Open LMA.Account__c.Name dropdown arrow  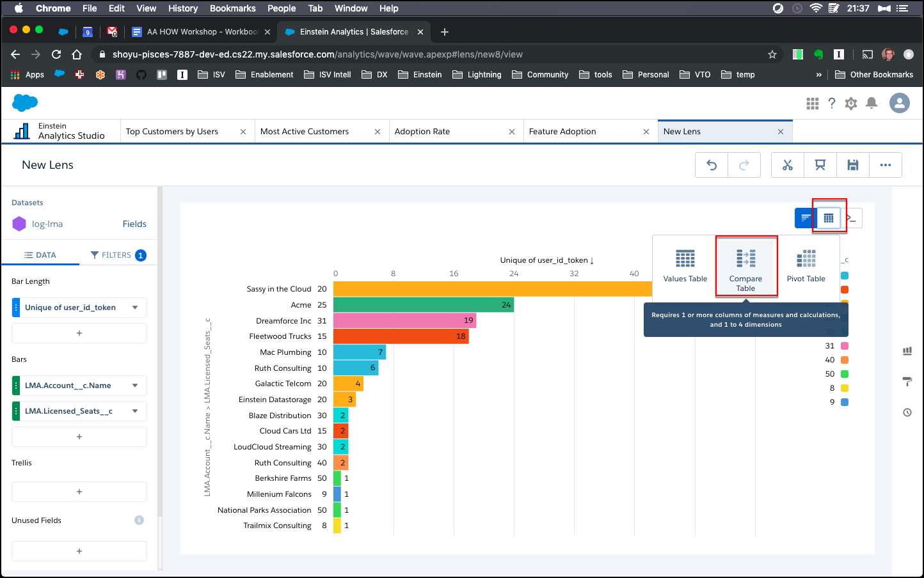tap(135, 386)
